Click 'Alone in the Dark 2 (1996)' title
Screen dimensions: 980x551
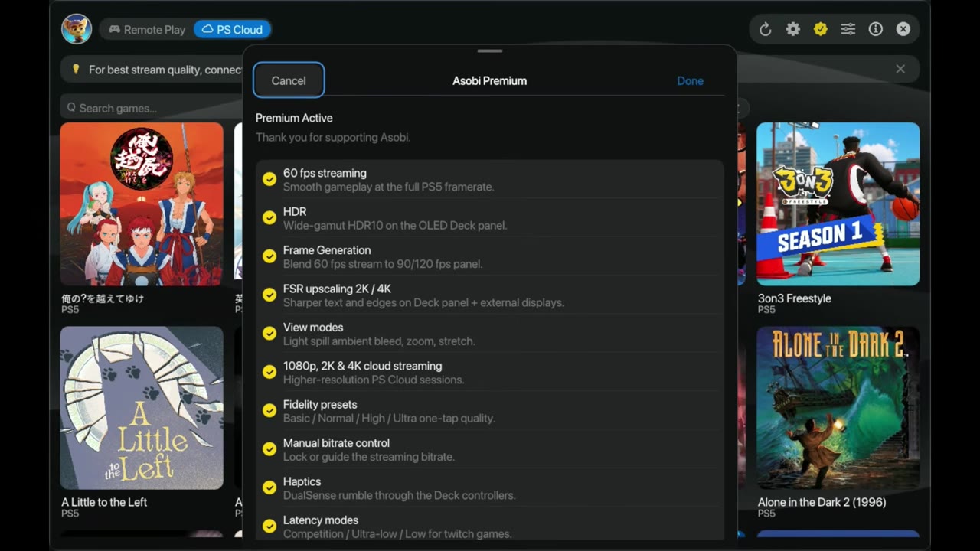tap(822, 502)
